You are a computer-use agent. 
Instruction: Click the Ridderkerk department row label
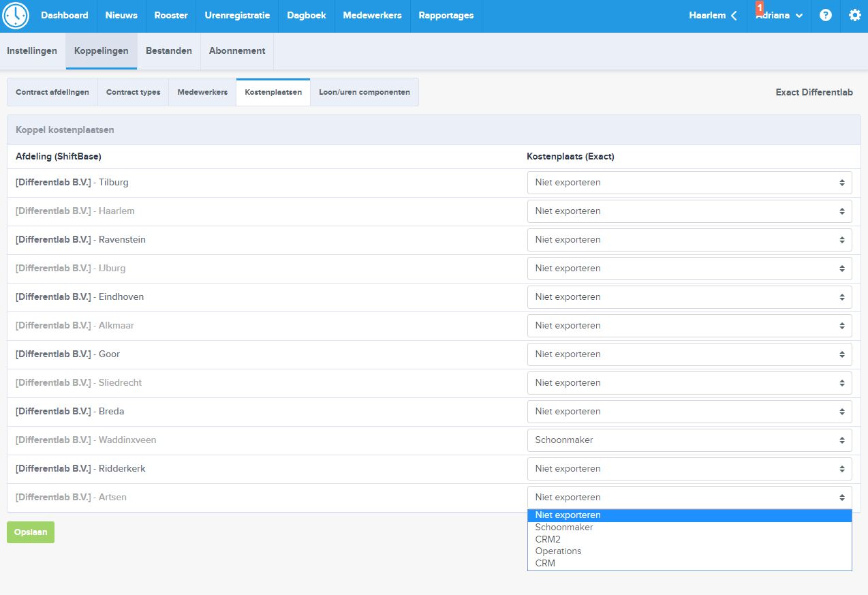(80, 469)
